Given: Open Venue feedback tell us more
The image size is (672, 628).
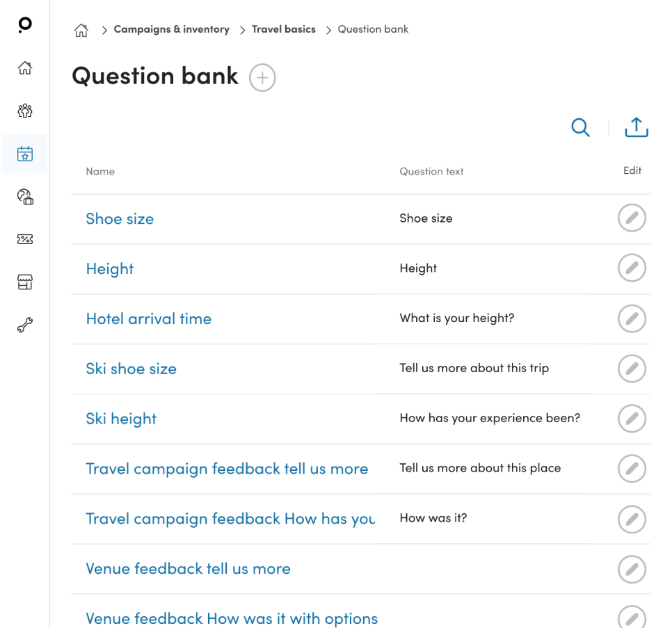Looking at the screenshot, I should (188, 569).
